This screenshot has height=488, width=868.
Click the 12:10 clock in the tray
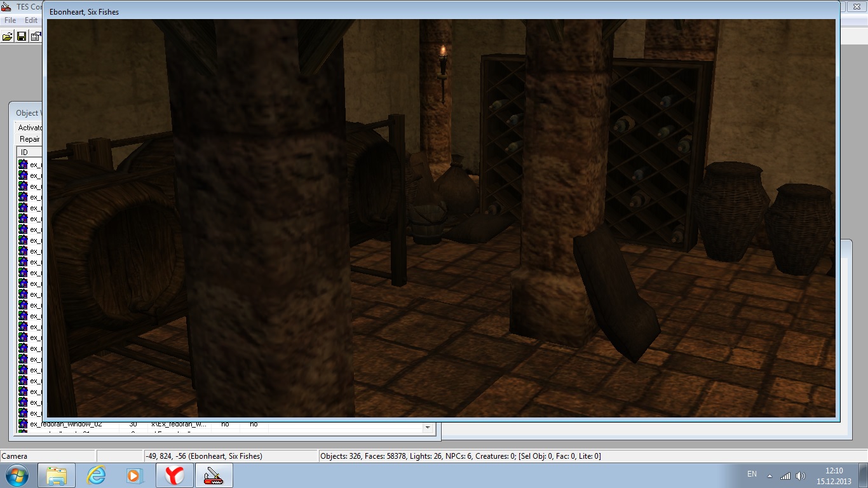click(834, 471)
